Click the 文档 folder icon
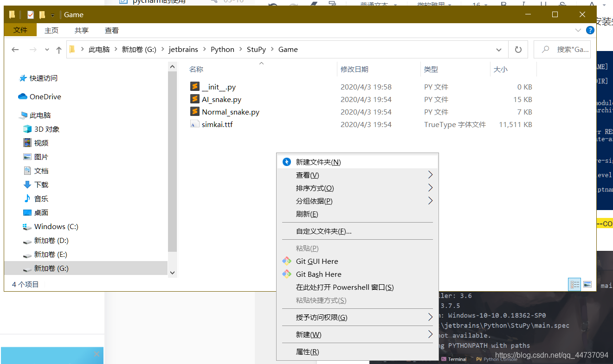This screenshot has height=364, width=613. [27, 171]
